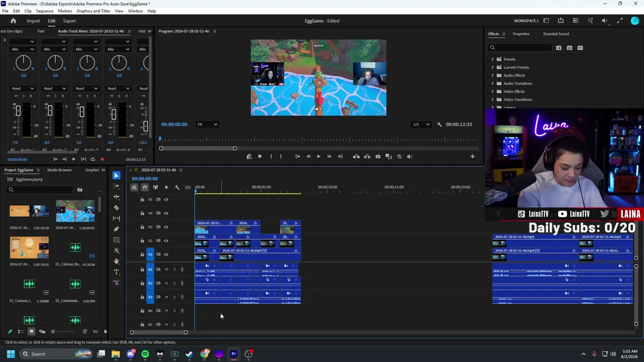Select the Pen tool
This screenshot has height=362, width=644.
117,229
